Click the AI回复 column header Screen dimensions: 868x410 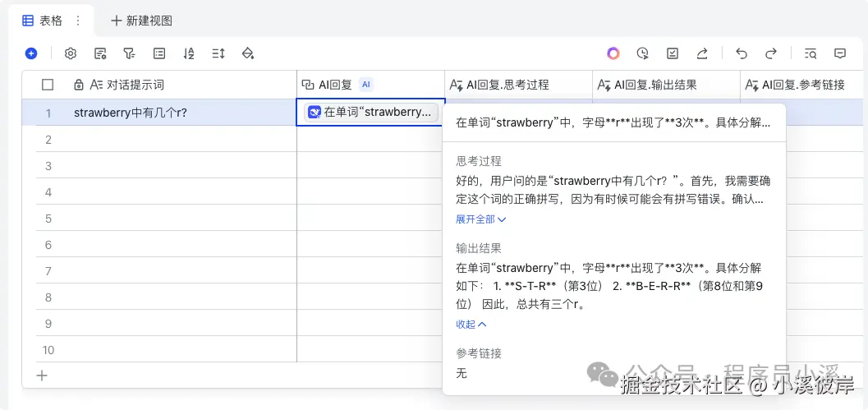coord(336,85)
